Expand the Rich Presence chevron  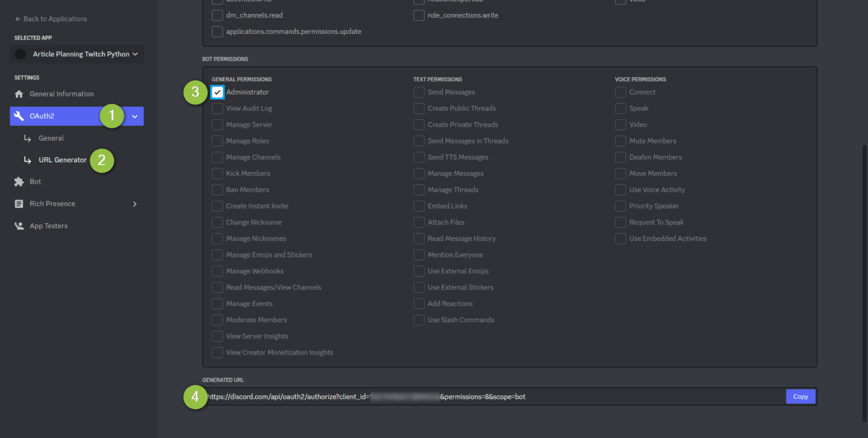(134, 204)
